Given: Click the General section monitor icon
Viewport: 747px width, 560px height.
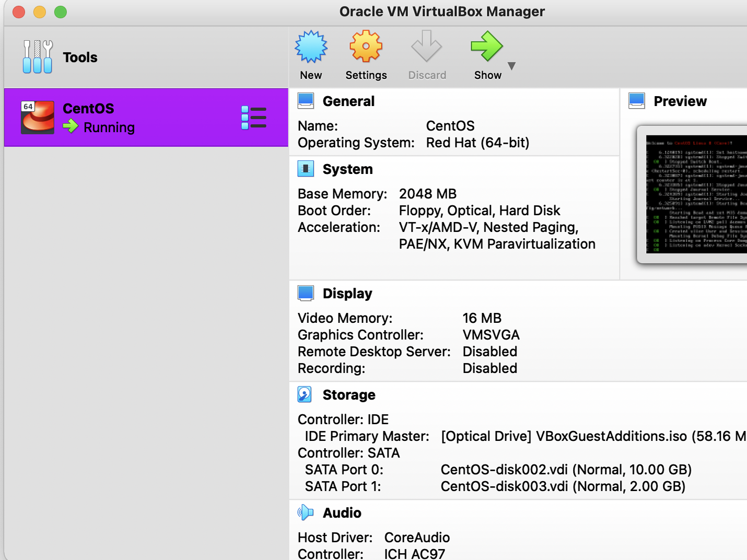Looking at the screenshot, I should (306, 101).
